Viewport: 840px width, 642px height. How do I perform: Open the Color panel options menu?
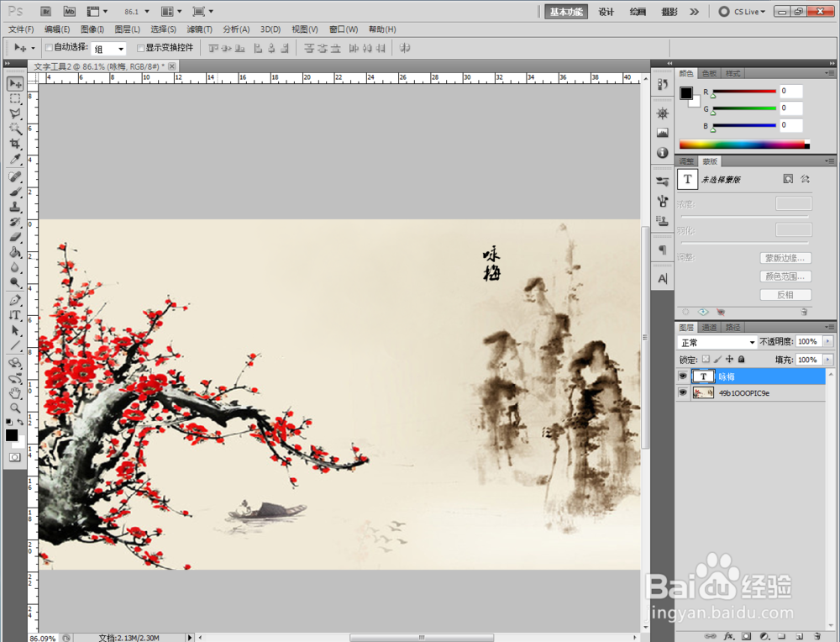tap(830, 73)
